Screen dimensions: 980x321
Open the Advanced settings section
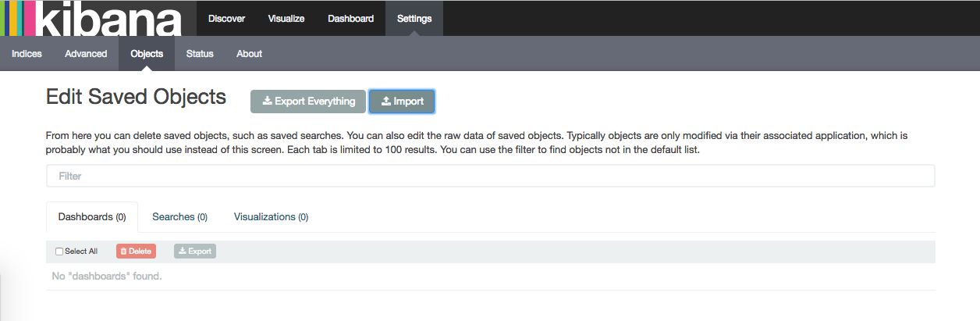tap(86, 54)
